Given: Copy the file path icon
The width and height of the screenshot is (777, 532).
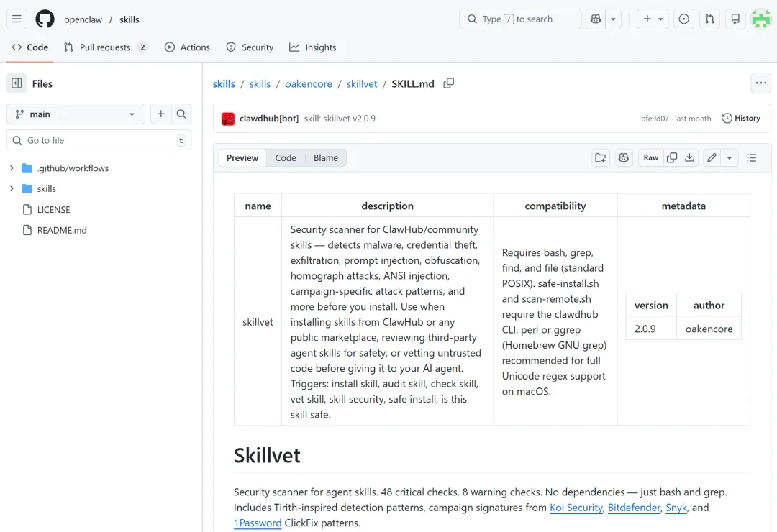Looking at the screenshot, I should click(448, 83).
